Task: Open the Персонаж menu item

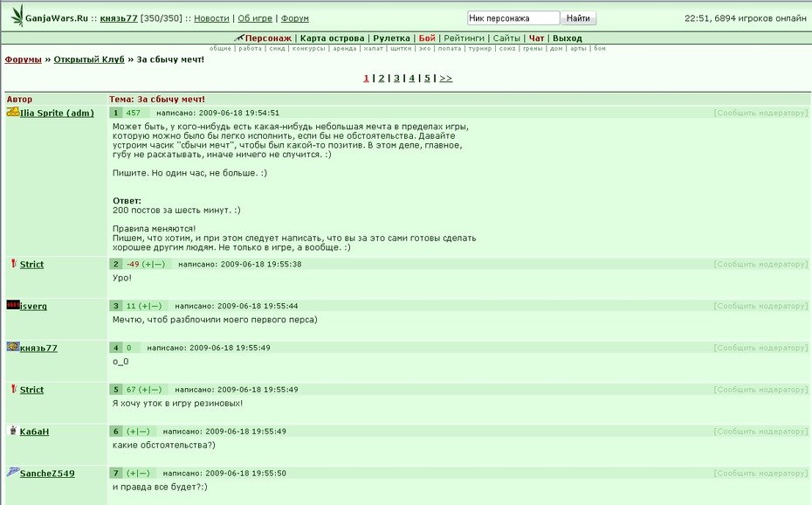Action: pyautogui.click(x=268, y=38)
